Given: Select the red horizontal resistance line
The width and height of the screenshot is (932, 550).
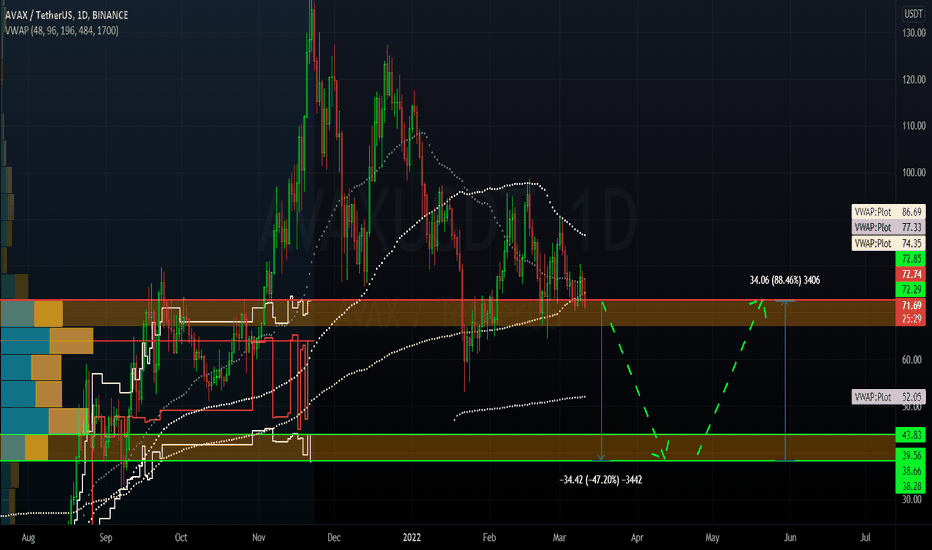Looking at the screenshot, I should click(448, 300).
